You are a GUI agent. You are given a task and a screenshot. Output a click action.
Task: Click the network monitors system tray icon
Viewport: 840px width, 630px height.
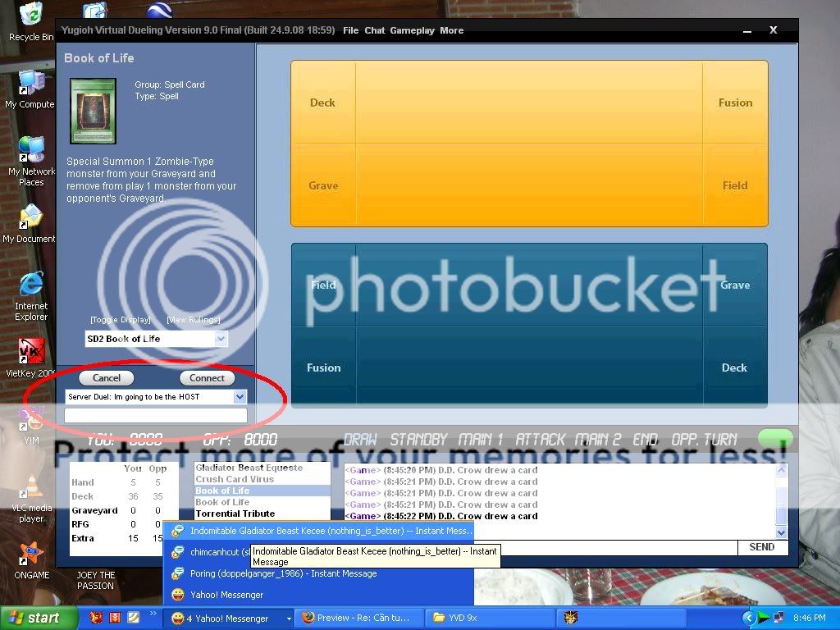click(778, 619)
